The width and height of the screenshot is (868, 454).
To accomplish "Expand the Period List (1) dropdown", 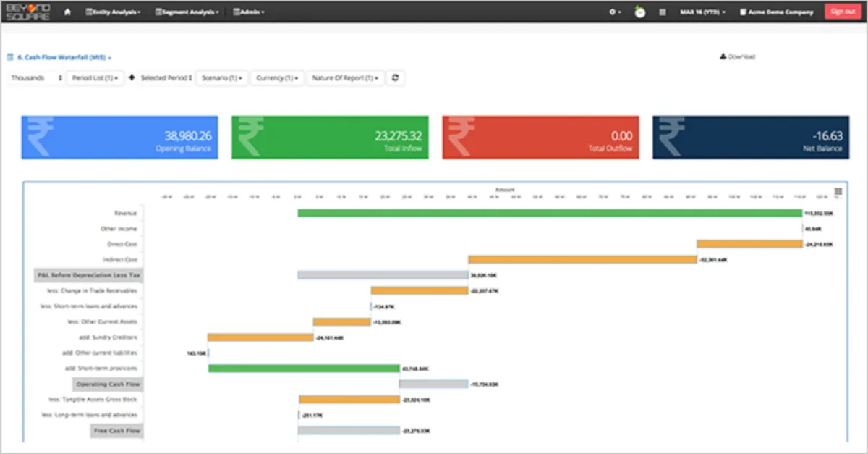I will coord(95,77).
